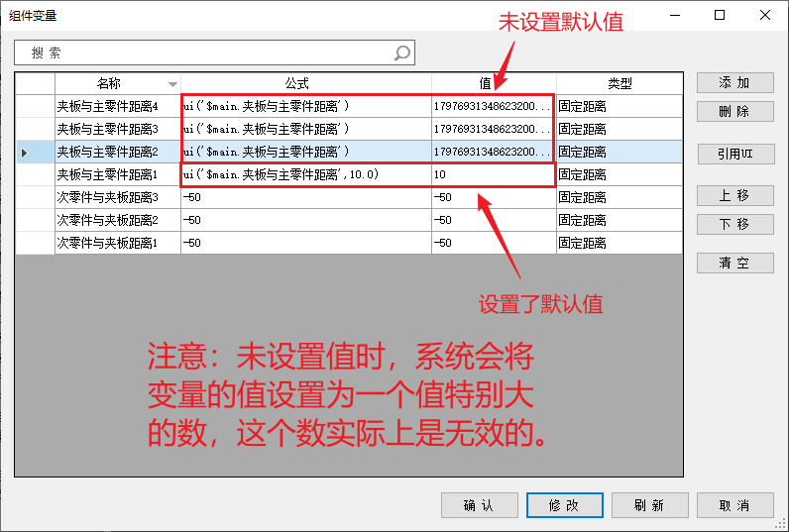Select name cell 夹板与主零件距离2
This screenshot has width=789, height=532.
(x=118, y=152)
